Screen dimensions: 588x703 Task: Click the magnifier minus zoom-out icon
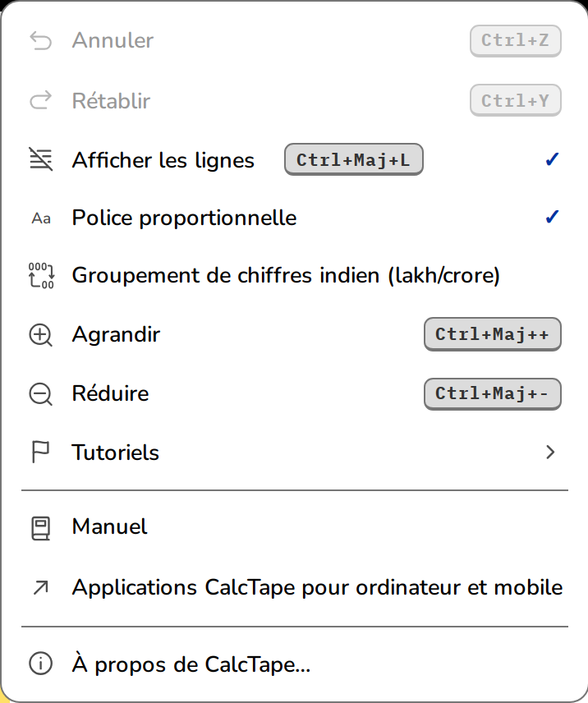[41, 394]
